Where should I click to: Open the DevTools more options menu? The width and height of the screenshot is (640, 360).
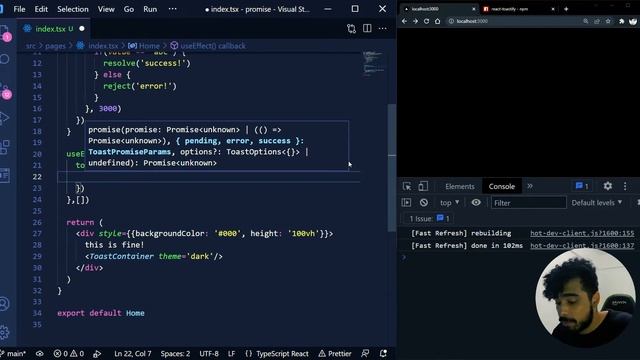click(625, 186)
